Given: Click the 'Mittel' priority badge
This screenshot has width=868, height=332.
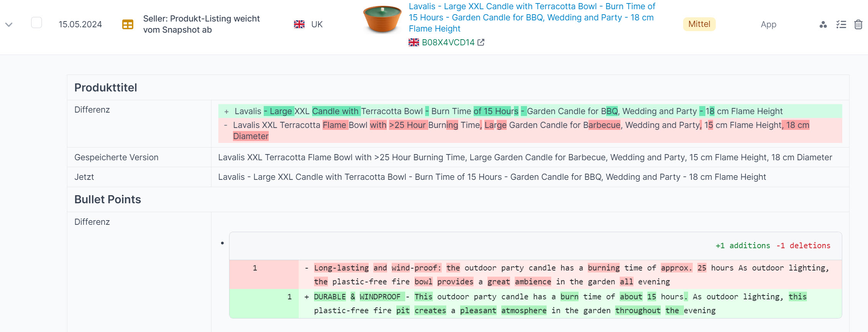Looking at the screenshot, I should (x=699, y=24).
